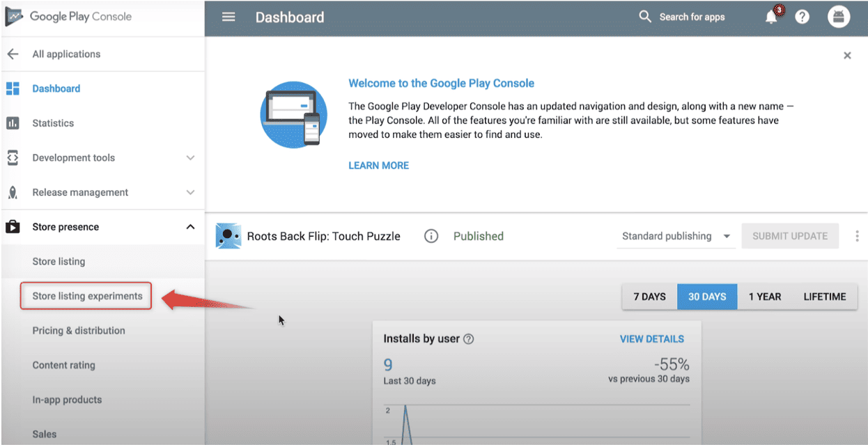Open the account avatar menu
The image size is (868, 447).
[839, 17]
